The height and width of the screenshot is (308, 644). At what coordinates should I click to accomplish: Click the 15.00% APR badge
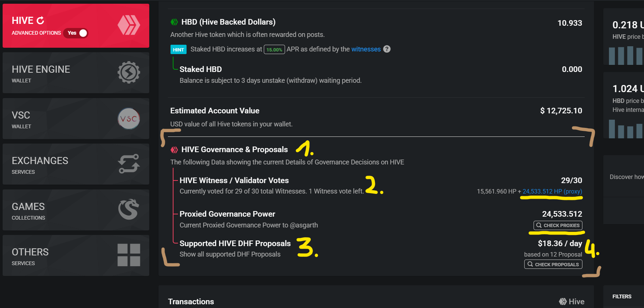274,50
